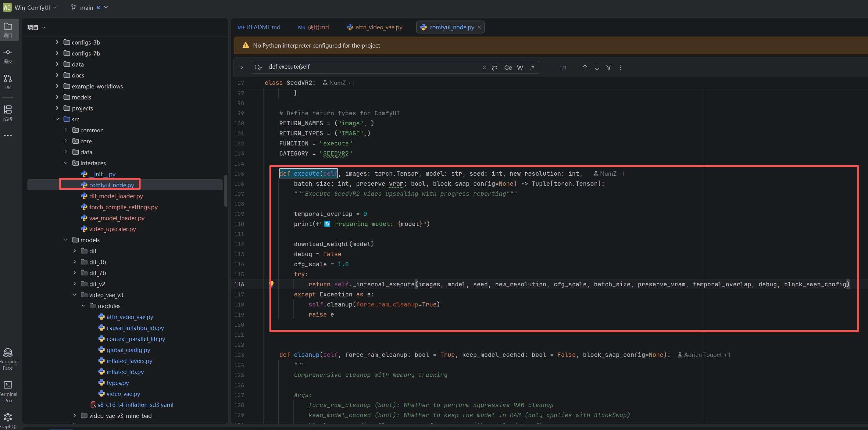Collapse the video_vae_v3 folder
868x430 pixels.
[x=74, y=295]
